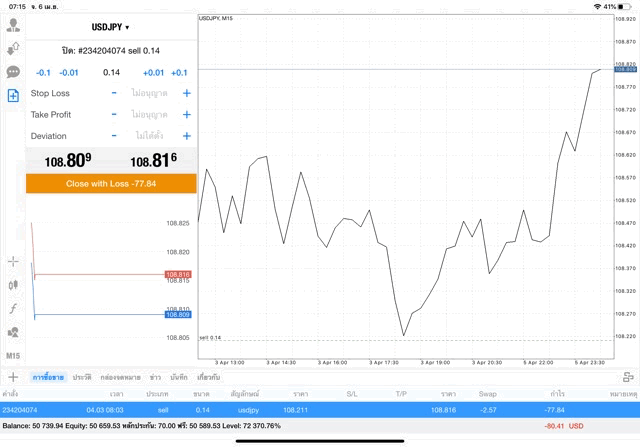Viewport: 640px width, 447px height.
Task: Open the เกี่ยวกับ about tab
Action: click(x=209, y=377)
